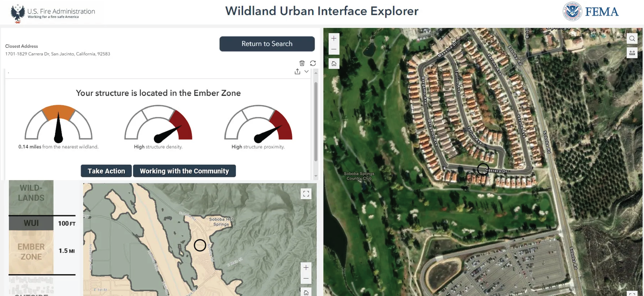The image size is (644, 296).
Task: Click the delete/trash icon for location
Action: pos(301,63)
